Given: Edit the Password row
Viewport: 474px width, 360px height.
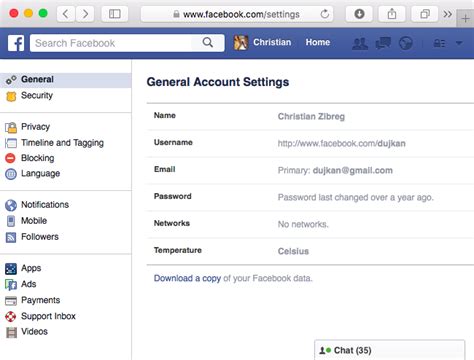Looking at the screenshot, I should [x=310, y=197].
